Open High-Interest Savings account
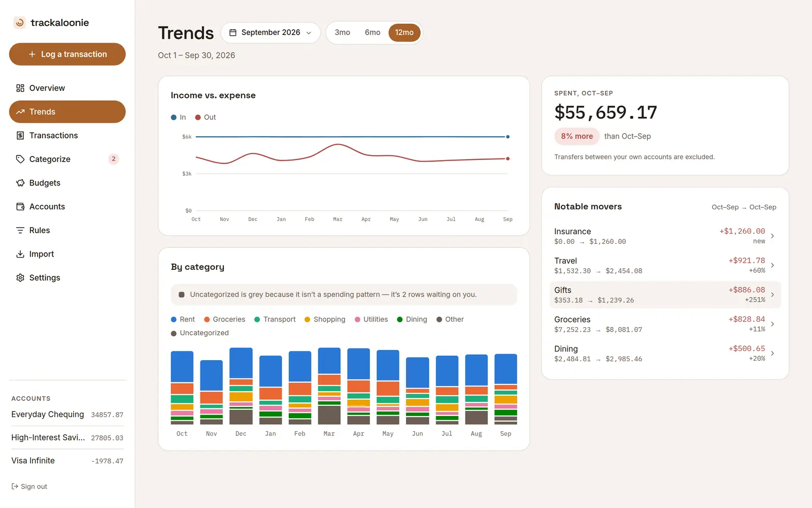Image resolution: width=812 pixels, height=508 pixels. [67, 438]
